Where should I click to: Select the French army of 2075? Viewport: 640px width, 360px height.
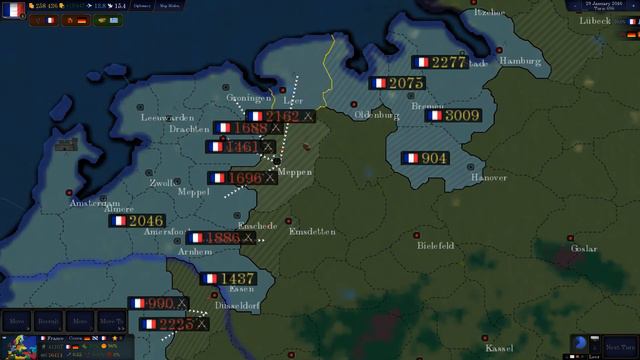pos(397,83)
